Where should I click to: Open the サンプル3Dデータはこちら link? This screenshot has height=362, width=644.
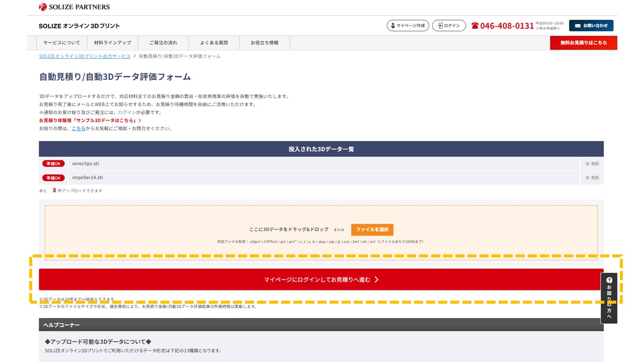[x=90, y=120]
